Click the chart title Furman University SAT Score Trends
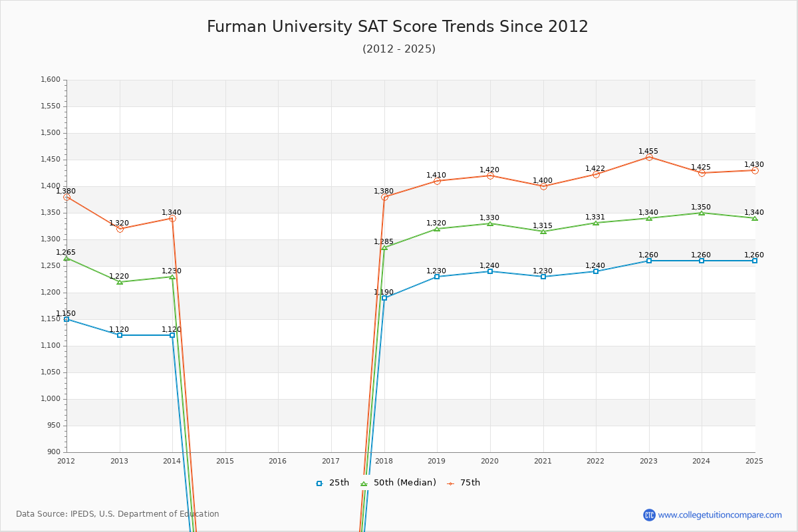 pos(398,27)
